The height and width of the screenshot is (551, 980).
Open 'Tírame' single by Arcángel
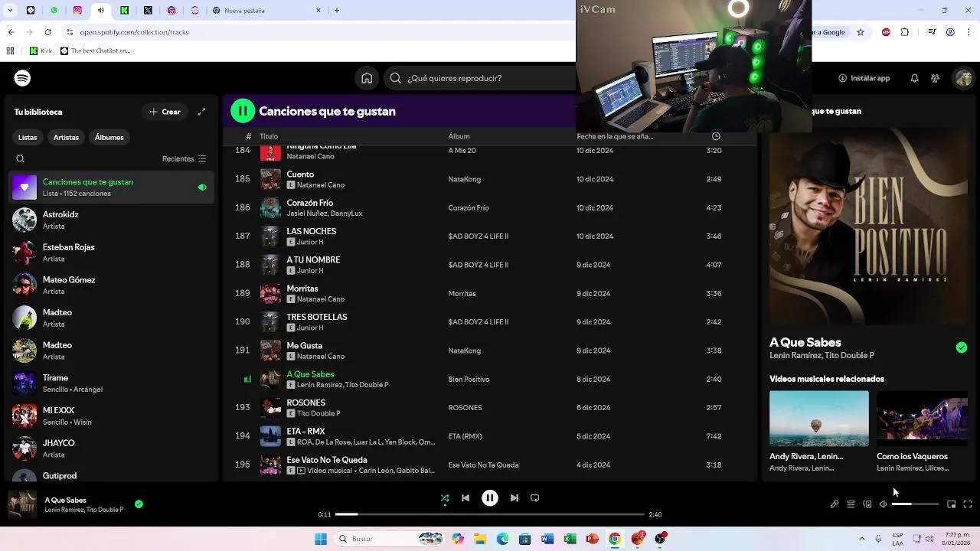point(111,383)
